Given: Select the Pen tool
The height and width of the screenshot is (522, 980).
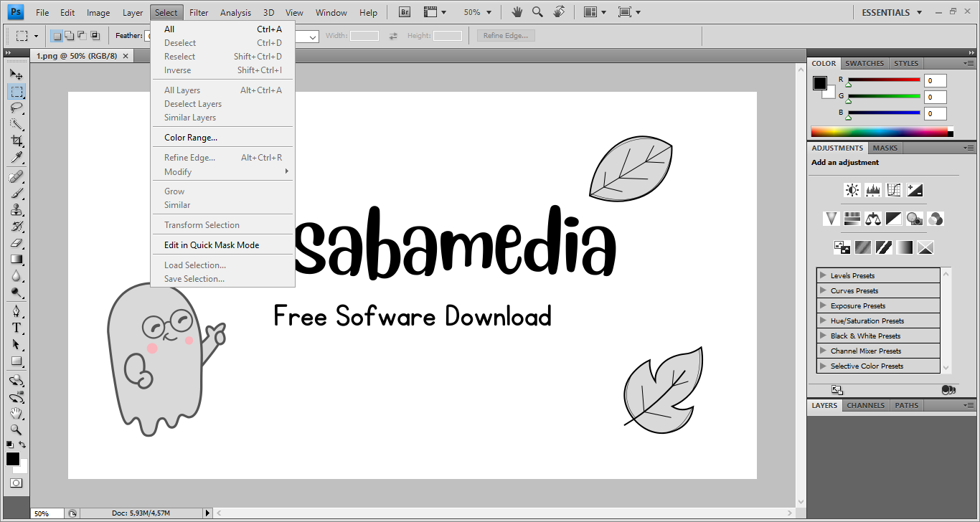Looking at the screenshot, I should point(17,311).
